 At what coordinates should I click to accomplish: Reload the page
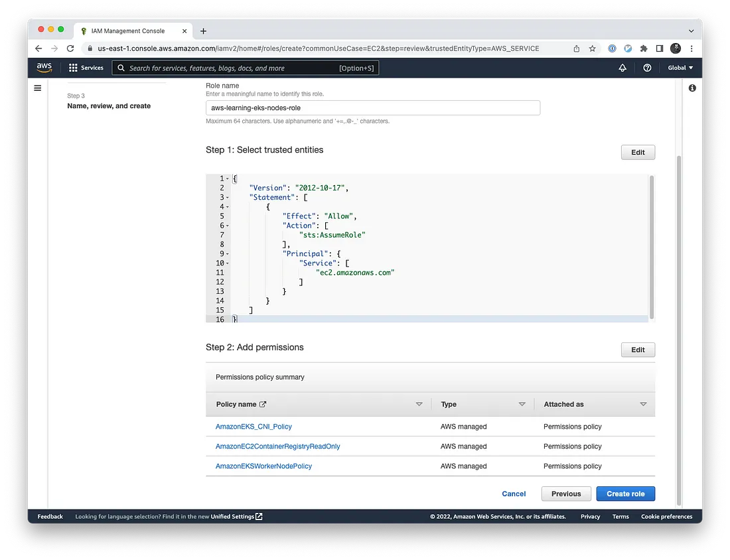pos(70,48)
